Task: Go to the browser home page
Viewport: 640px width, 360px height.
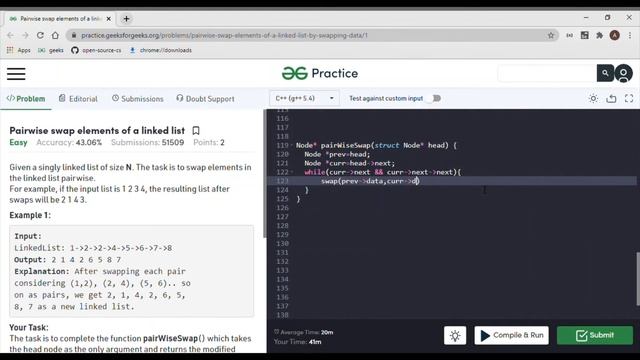Action: click(55, 36)
